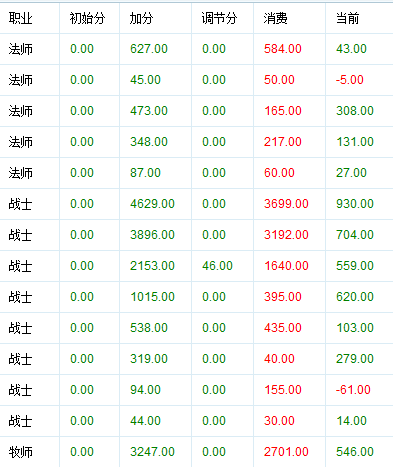
Task: Click the 1640.00 消费 value
Action: click(286, 266)
